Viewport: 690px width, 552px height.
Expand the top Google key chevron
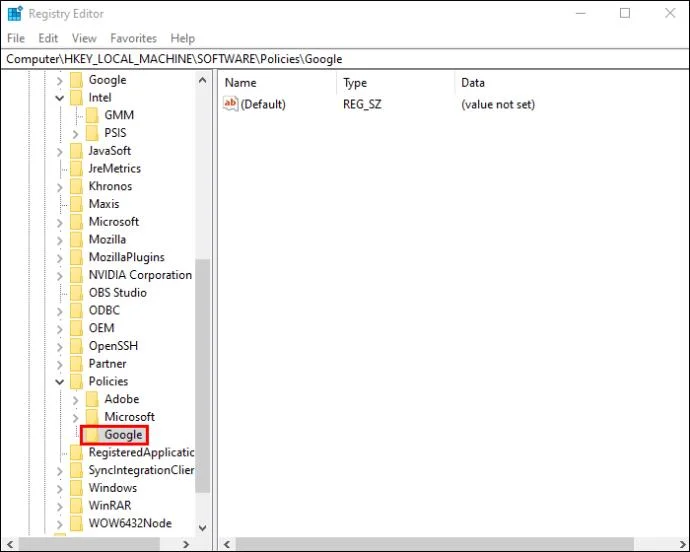click(x=60, y=81)
